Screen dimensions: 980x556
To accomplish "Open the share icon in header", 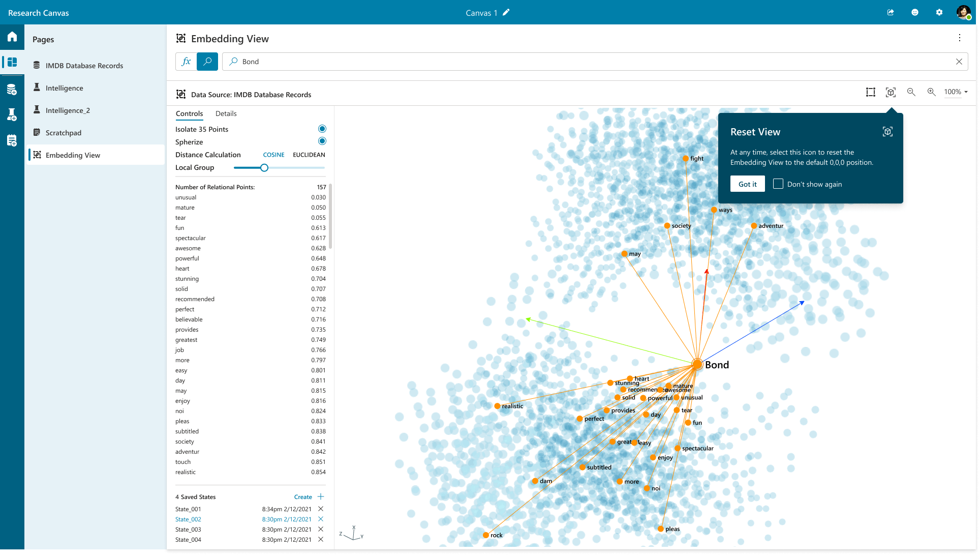I will [x=891, y=12].
